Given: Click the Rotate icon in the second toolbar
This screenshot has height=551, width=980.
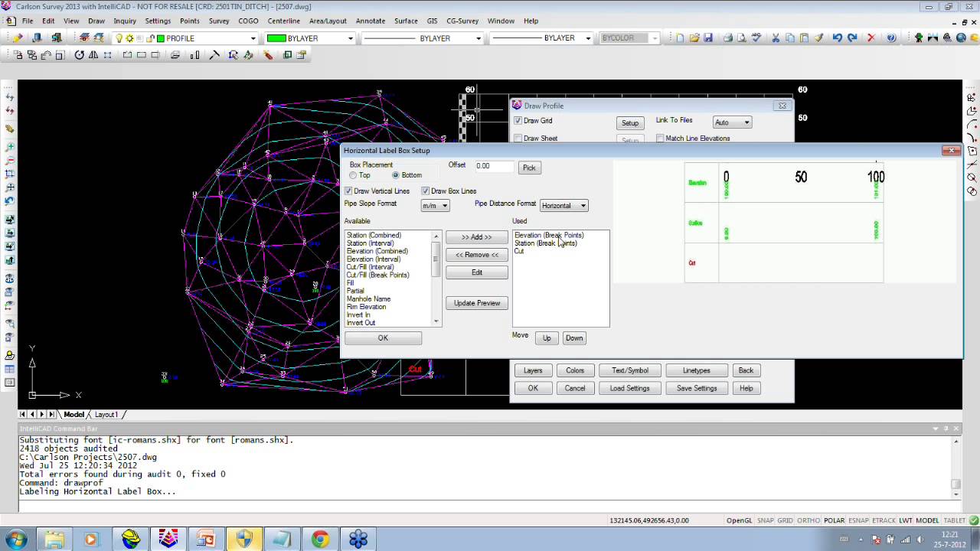Looking at the screenshot, I should pyautogui.click(x=80, y=55).
